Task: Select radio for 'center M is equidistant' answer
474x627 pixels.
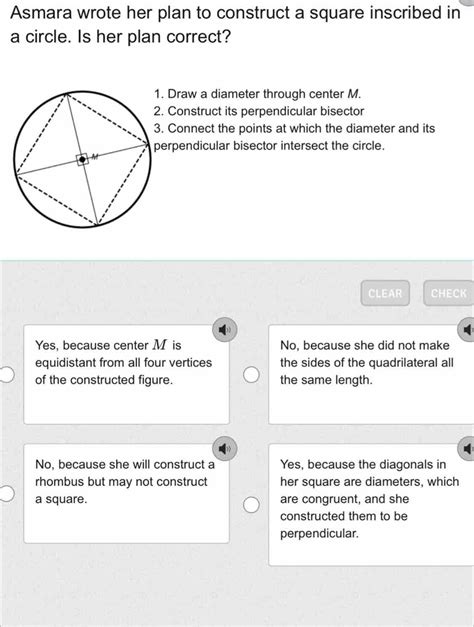Action: tap(6, 375)
